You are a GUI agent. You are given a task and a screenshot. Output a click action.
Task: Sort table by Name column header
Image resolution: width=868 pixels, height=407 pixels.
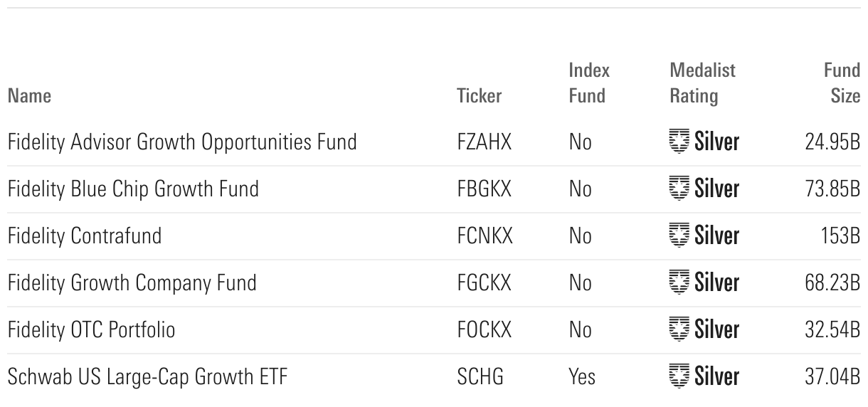pyautogui.click(x=29, y=96)
